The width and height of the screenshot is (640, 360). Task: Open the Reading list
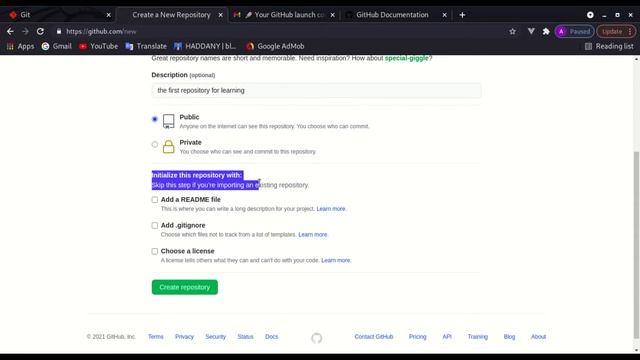[609, 46]
